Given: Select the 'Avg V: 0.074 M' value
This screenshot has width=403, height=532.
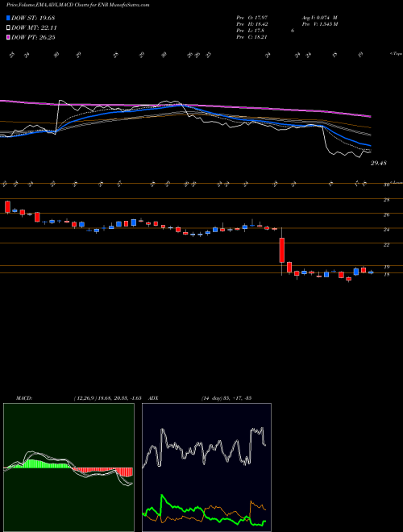Looking at the screenshot, I should pos(319,18).
